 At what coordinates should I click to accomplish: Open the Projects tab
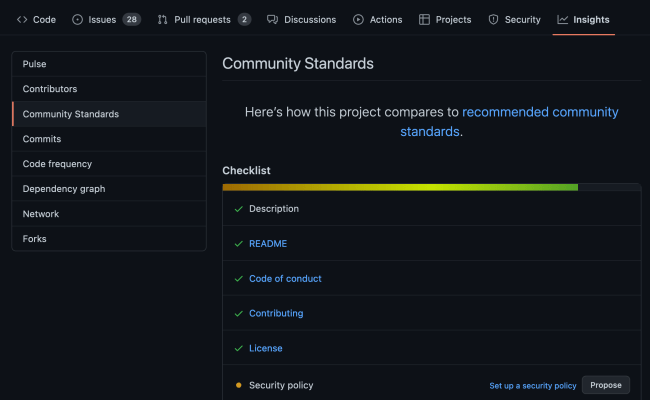click(x=445, y=19)
